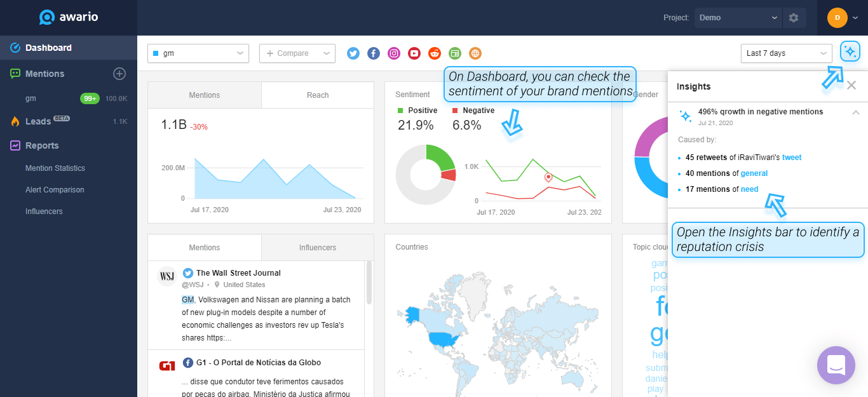The height and width of the screenshot is (397, 868).
Task: Close the Insights panel
Action: [x=851, y=85]
